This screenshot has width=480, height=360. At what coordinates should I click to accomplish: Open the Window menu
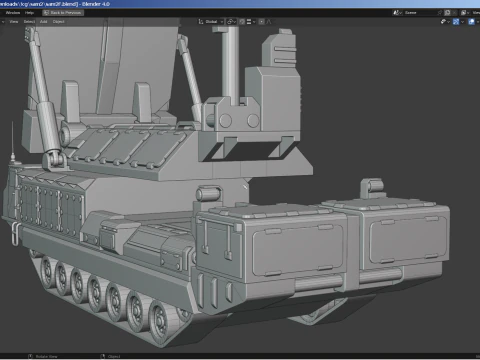tap(13, 13)
